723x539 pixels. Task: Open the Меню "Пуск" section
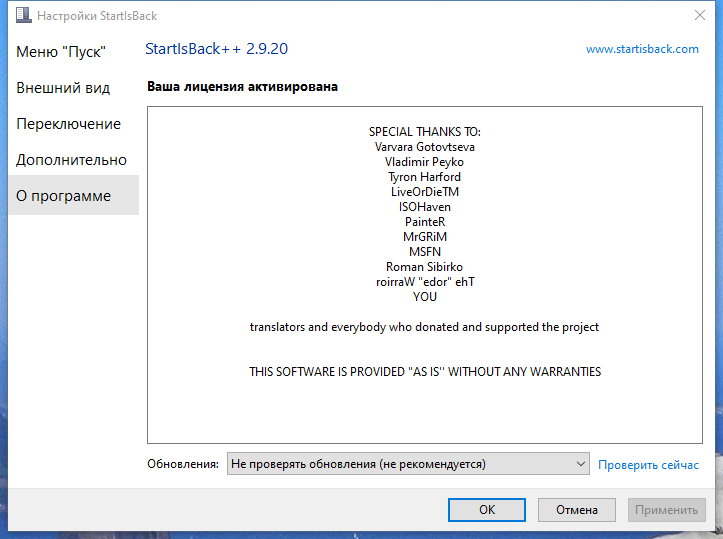(x=61, y=52)
